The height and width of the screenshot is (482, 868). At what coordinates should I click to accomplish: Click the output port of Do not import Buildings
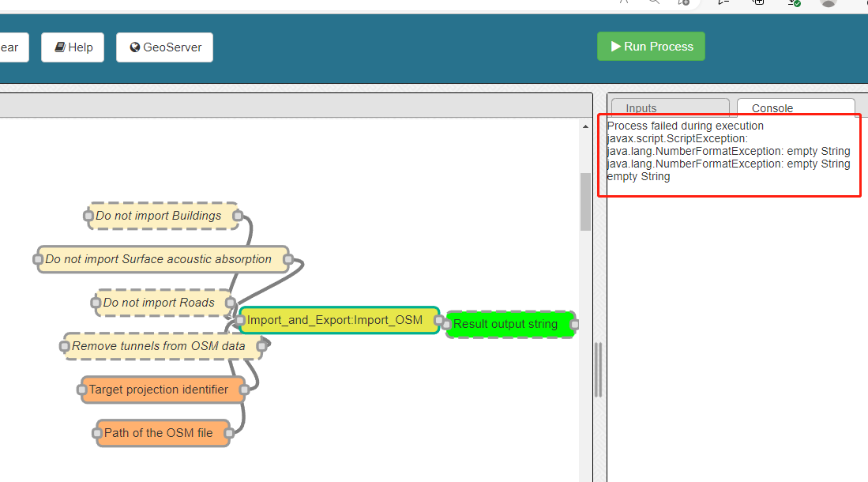tap(238, 216)
